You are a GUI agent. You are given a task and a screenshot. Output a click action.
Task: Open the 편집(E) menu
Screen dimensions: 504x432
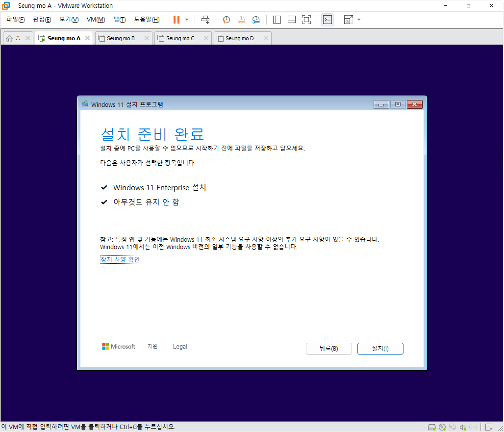point(42,20)
